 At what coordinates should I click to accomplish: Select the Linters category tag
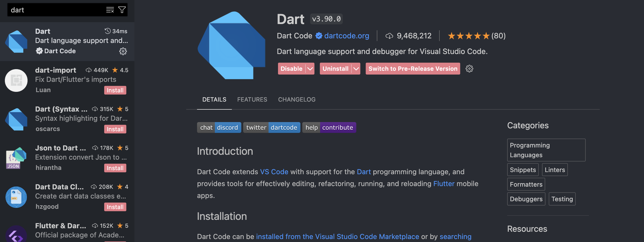[555, 170]
